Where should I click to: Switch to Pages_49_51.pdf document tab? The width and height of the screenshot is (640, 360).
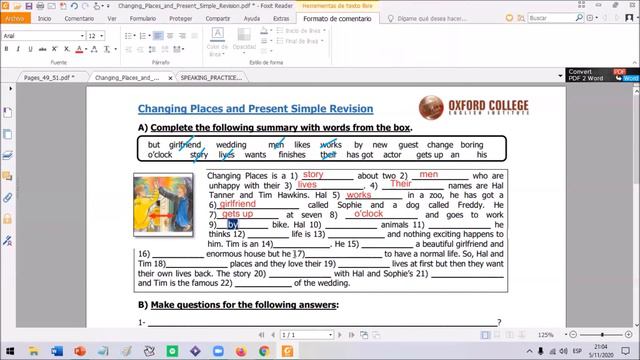point(49,78)
